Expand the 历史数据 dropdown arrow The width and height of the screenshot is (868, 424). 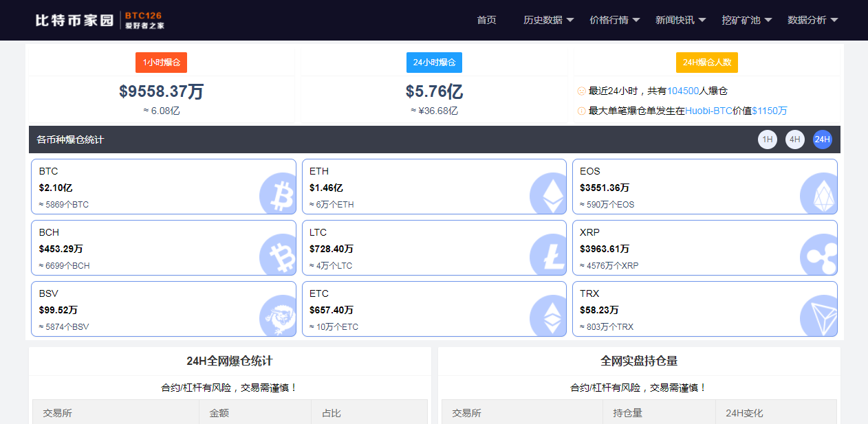point(570,20)
